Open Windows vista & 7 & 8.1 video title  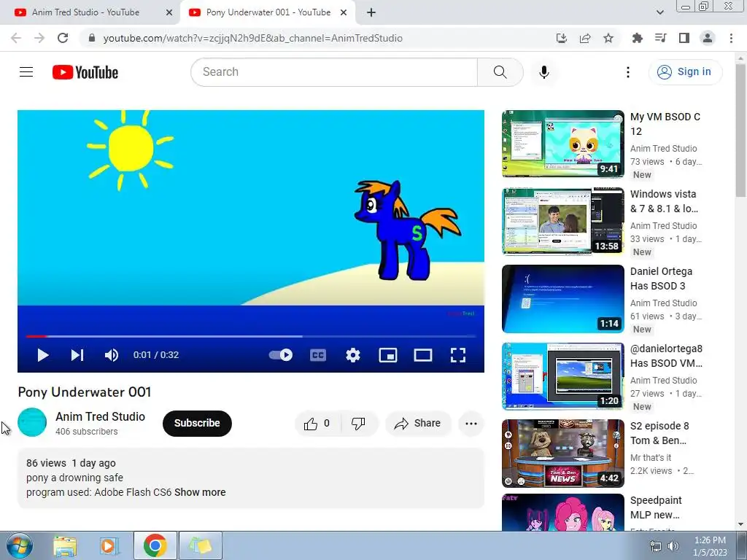664,201
